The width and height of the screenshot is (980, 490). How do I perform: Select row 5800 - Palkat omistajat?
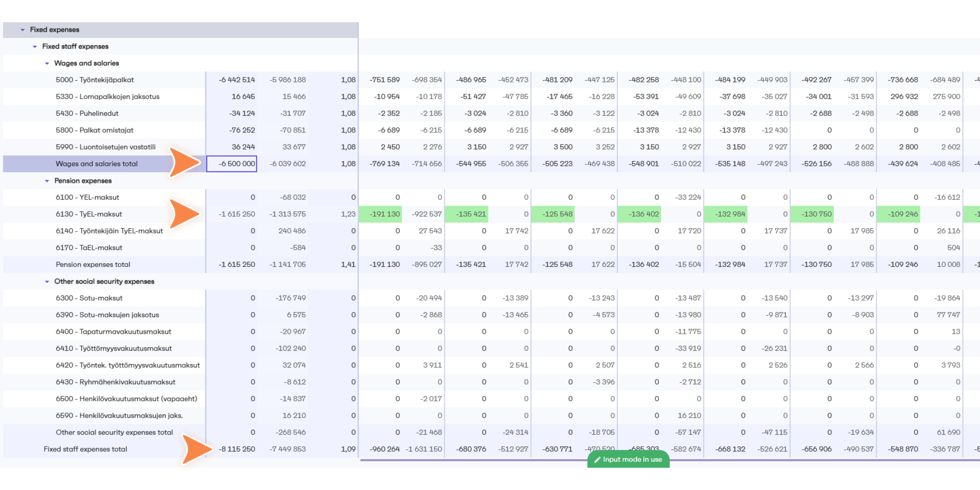pyautogui.click(x=95, y=130)
